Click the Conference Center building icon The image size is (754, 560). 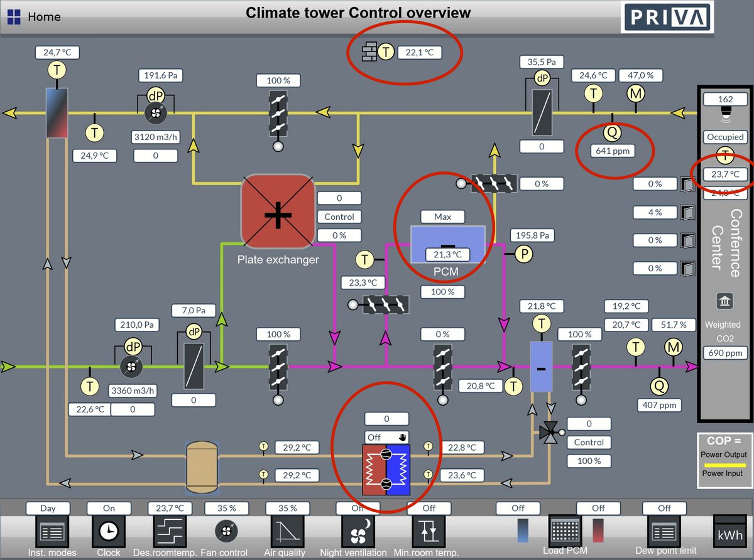pyautogui.click(x=725, y=301)
